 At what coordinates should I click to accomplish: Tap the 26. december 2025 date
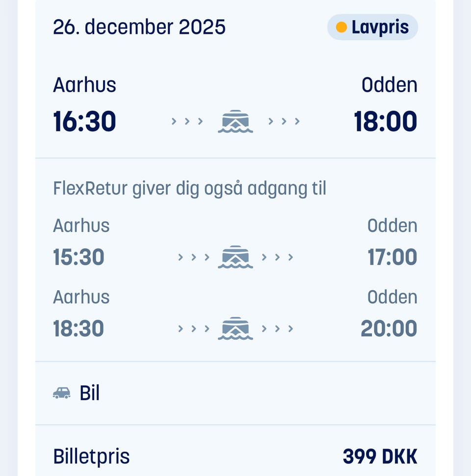coord(139,27)
